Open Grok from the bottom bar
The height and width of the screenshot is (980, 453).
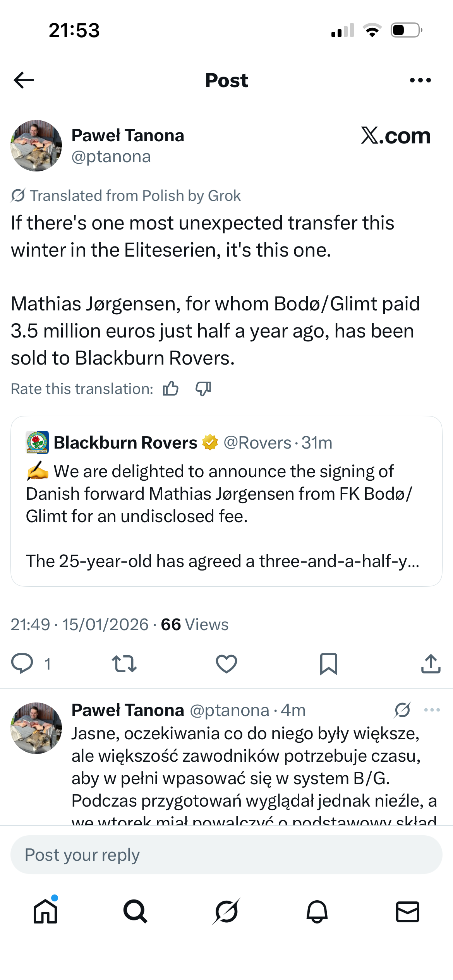[226, 911]
